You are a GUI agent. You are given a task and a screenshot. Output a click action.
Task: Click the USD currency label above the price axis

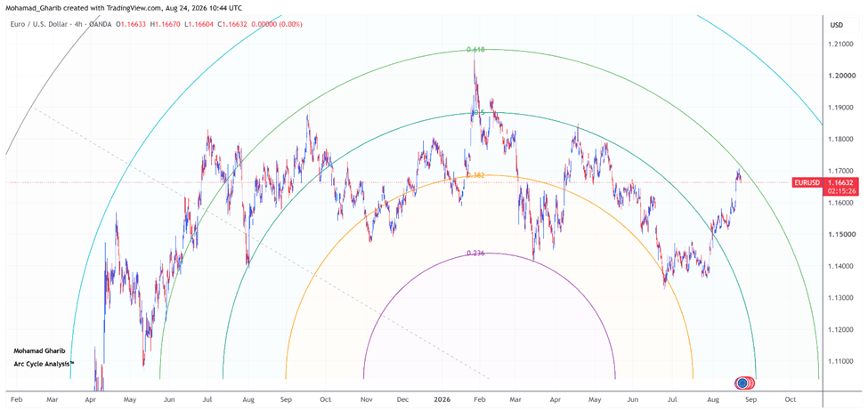tap(837, 26)
